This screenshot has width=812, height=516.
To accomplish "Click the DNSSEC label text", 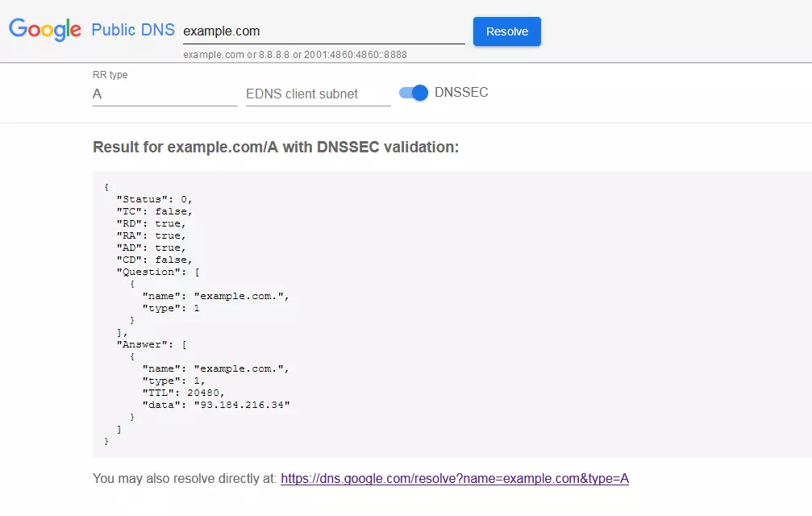I will [x=461, y=92].
